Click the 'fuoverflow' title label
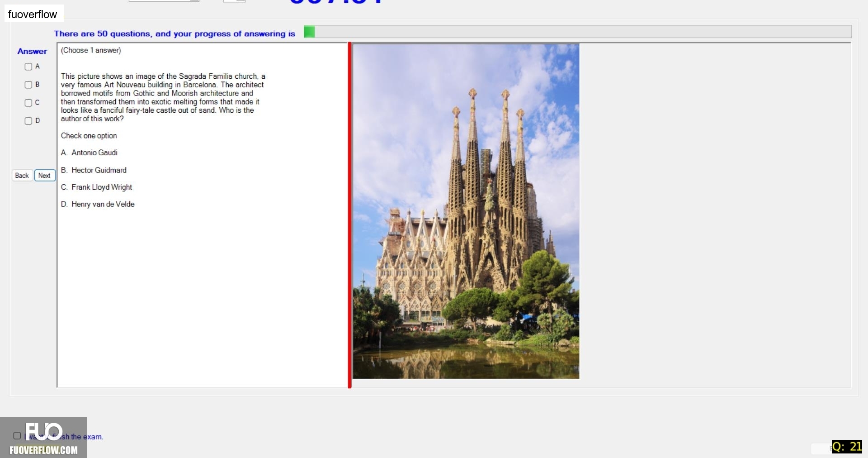This screenshot has height=458, width=868. (33, 14)
